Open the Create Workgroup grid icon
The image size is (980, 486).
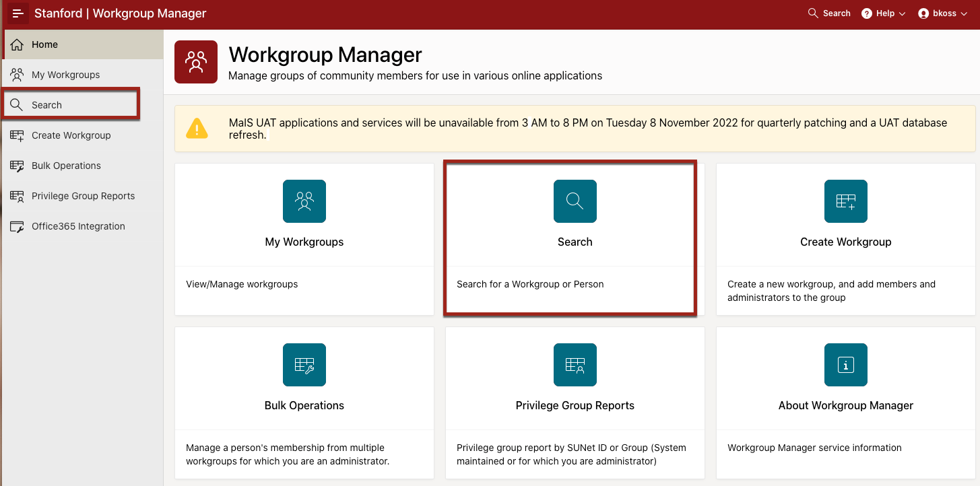coord(845,201)
